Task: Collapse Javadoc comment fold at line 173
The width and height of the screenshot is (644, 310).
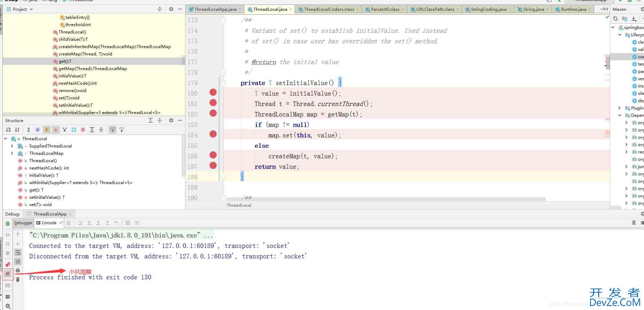Action: [223, 20]
